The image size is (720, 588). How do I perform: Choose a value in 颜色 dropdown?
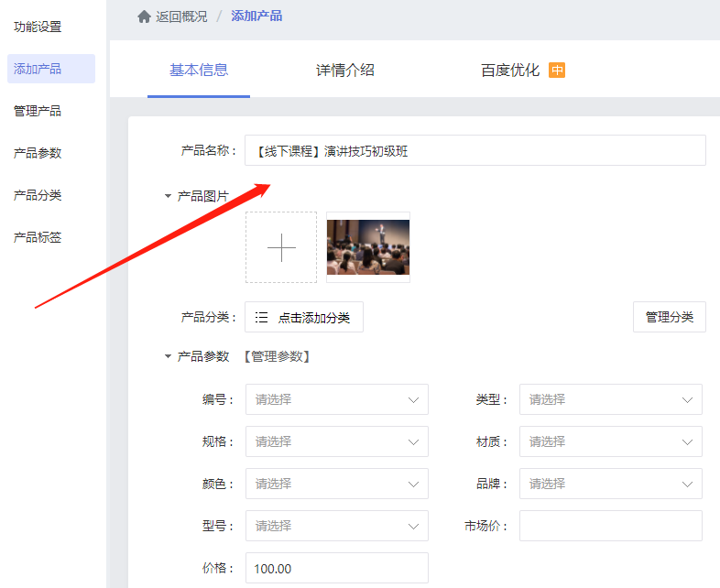[336, 484]
